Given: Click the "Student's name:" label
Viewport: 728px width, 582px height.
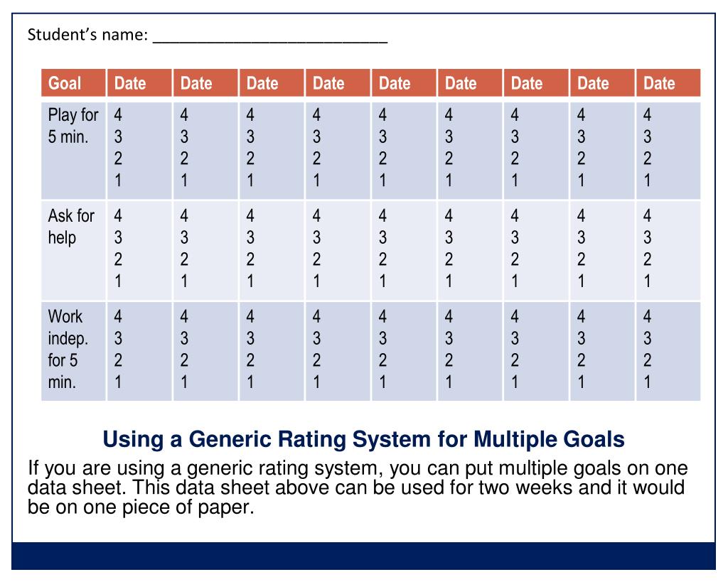Looking at the screenshot, I should 87,35.
